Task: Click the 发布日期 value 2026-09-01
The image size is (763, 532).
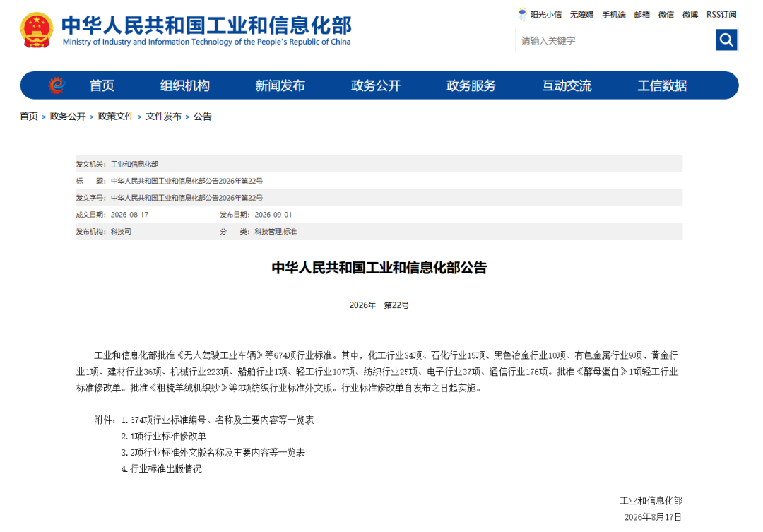Action: coord(273,215)
